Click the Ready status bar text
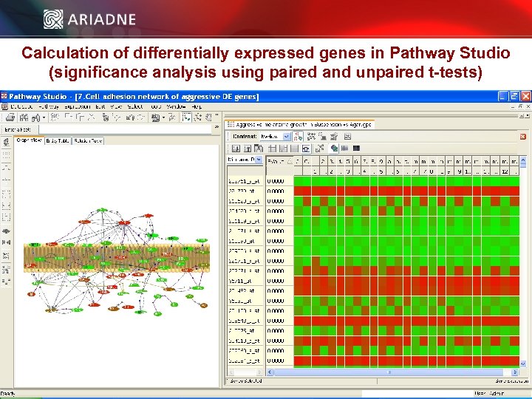 [7, 394]
